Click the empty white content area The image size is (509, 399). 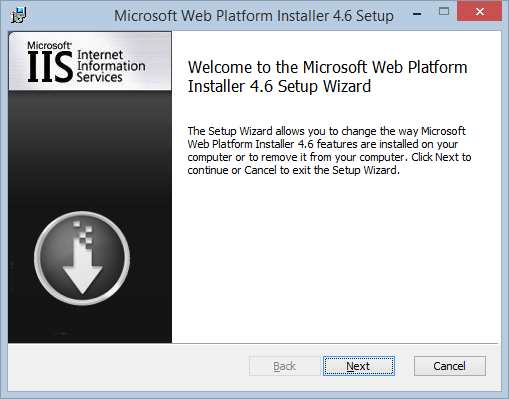(x=336, y=260)
